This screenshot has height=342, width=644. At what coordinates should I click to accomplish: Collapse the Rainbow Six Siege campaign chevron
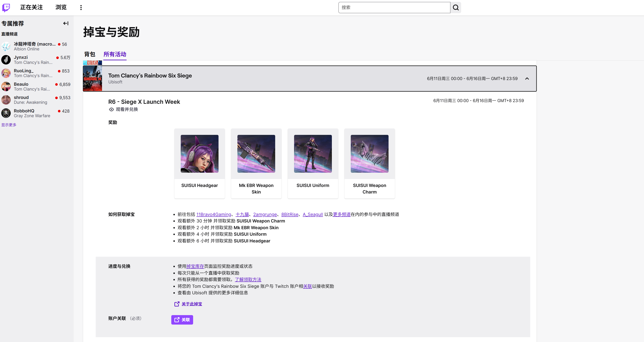[527, 79]
